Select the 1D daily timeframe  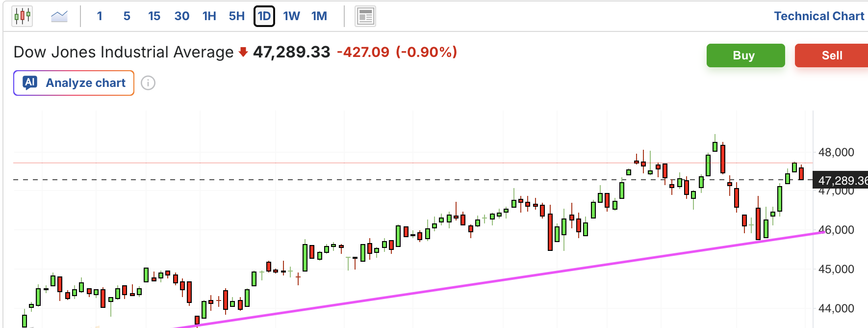264,16
